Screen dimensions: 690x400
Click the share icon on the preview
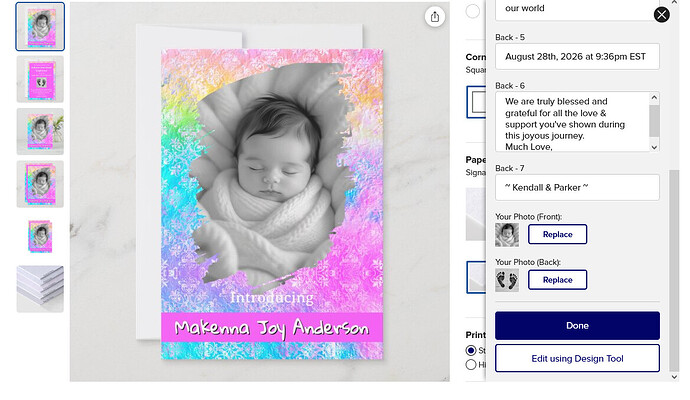tap(434, 17)
